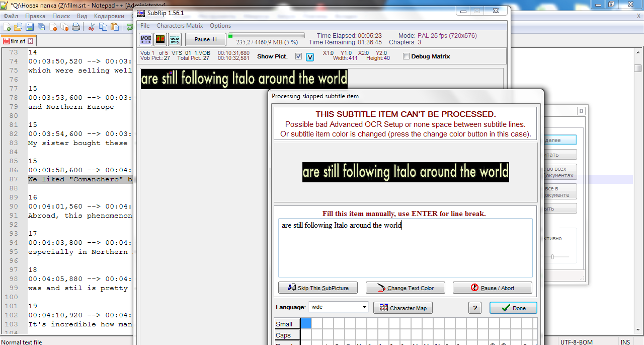Open the Поиск menu in Notepad++

point(61,16)
